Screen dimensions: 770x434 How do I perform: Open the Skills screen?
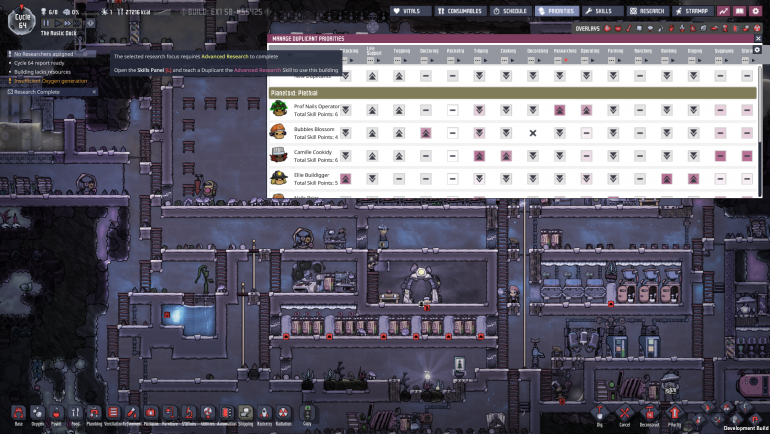(x=603, y=11)
